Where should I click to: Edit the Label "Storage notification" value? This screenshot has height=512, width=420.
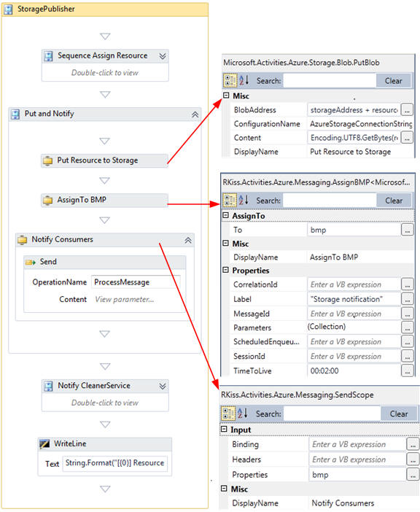coord(354,299)
